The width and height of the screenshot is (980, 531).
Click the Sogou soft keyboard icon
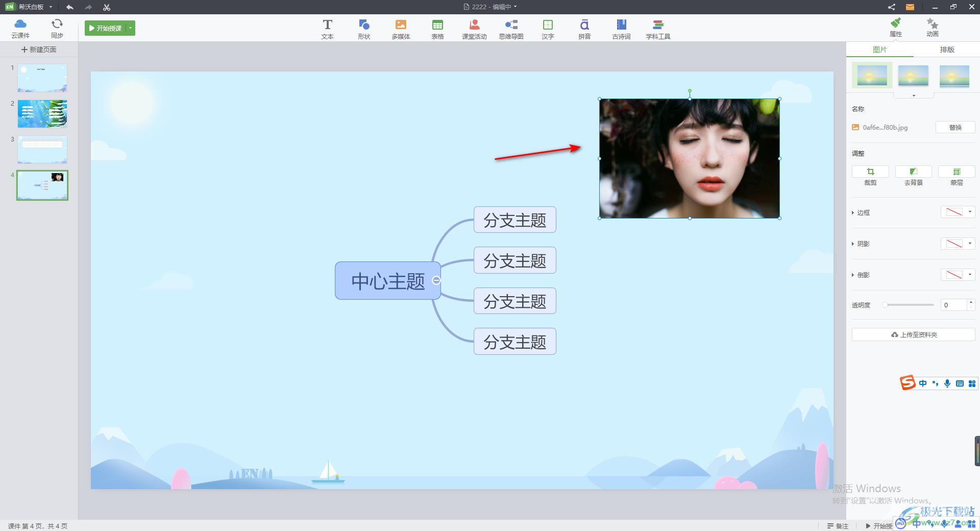pyautogui.click(x=960, y=383)
